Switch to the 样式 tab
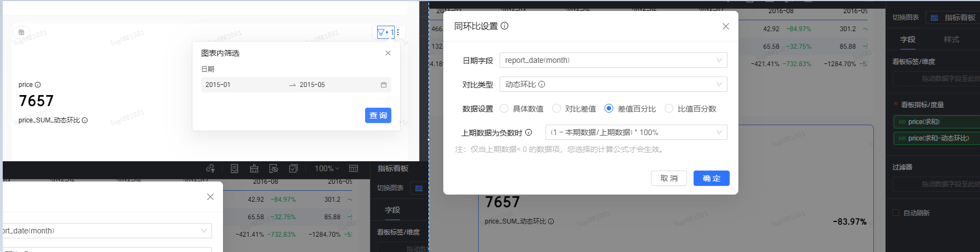Viewport: 980px width, 252px height. coord(951,39)
